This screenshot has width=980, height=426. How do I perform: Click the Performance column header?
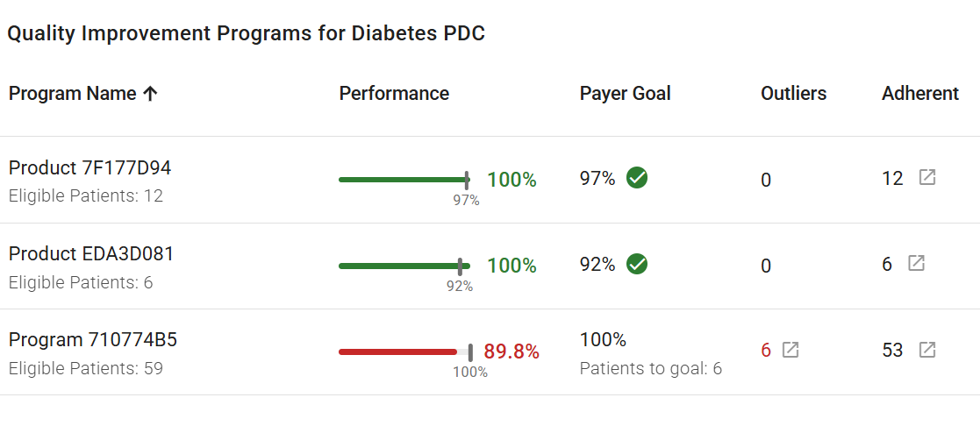point(394,94)
